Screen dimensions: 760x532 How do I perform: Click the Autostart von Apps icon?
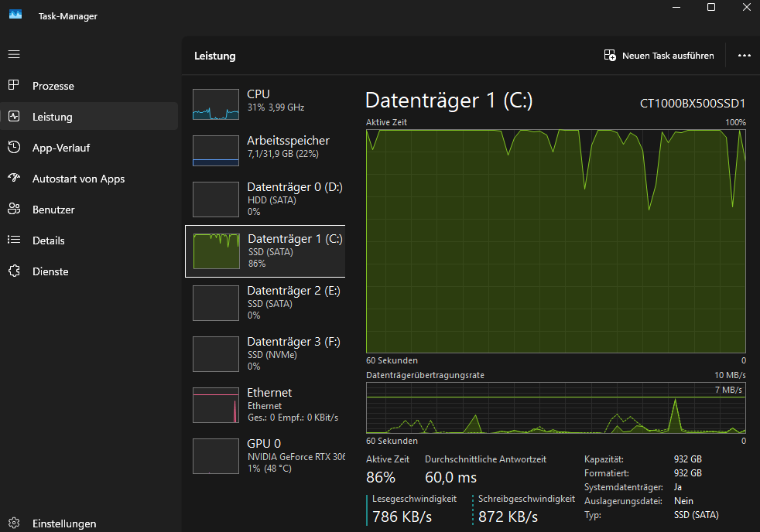point(14,178)
